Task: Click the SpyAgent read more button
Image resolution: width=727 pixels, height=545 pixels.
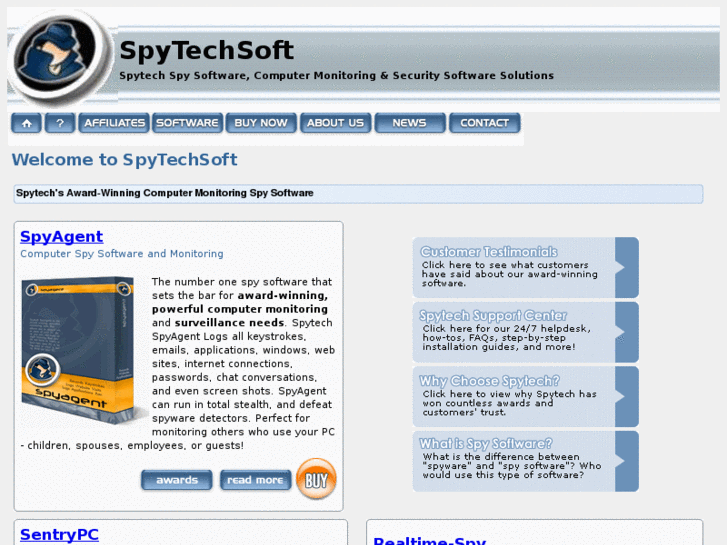Action: coord(255,480)
